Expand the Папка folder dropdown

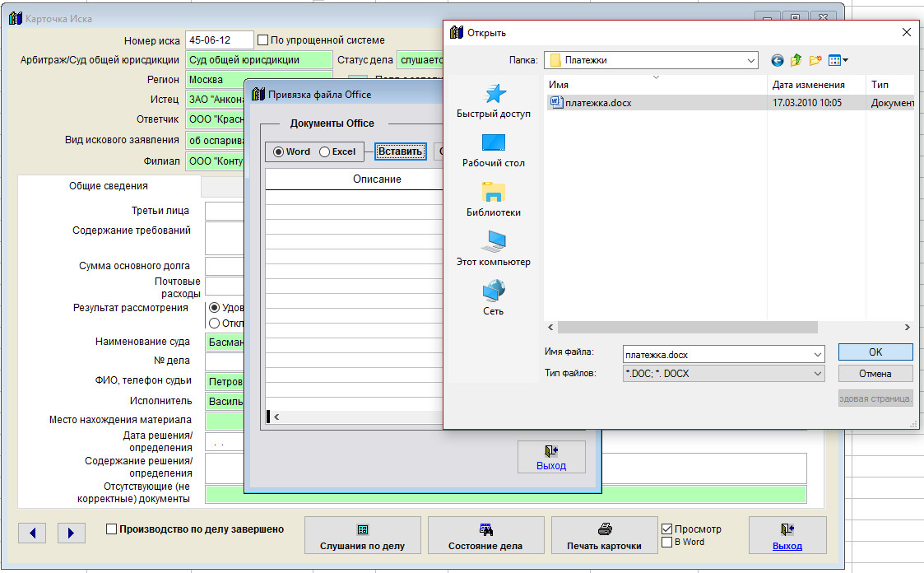[750, 60]
